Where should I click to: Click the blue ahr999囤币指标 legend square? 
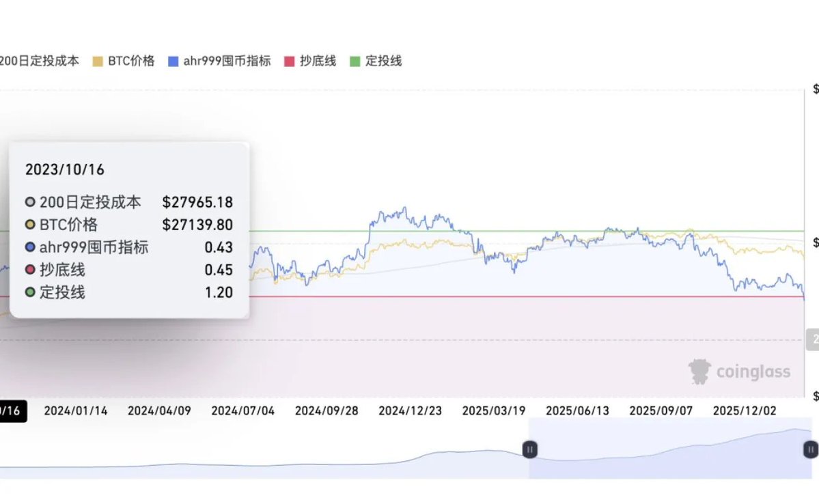point(173,61)
